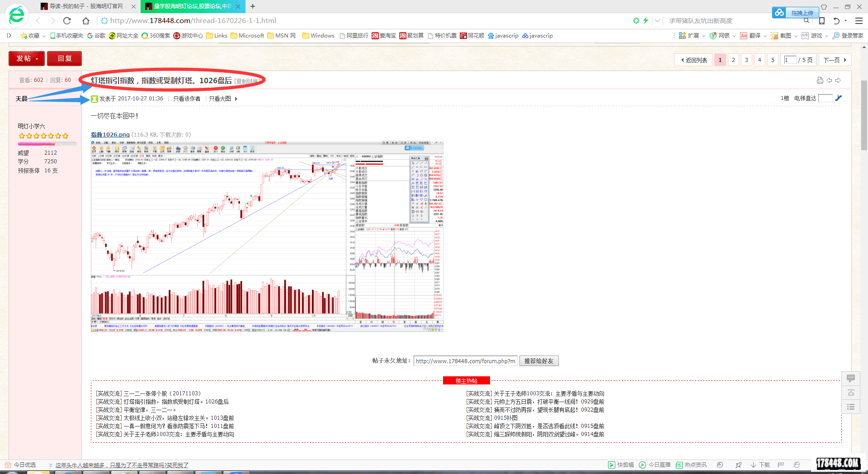Image resolution: width=868 pixels, height=474 pixels.
Task: Open 下载 manager in status bar
Action: click(x=760, y=465)
